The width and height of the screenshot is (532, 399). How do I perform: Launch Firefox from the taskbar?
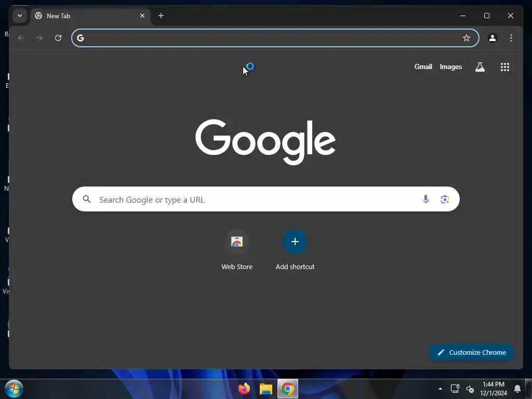(244, 389)
